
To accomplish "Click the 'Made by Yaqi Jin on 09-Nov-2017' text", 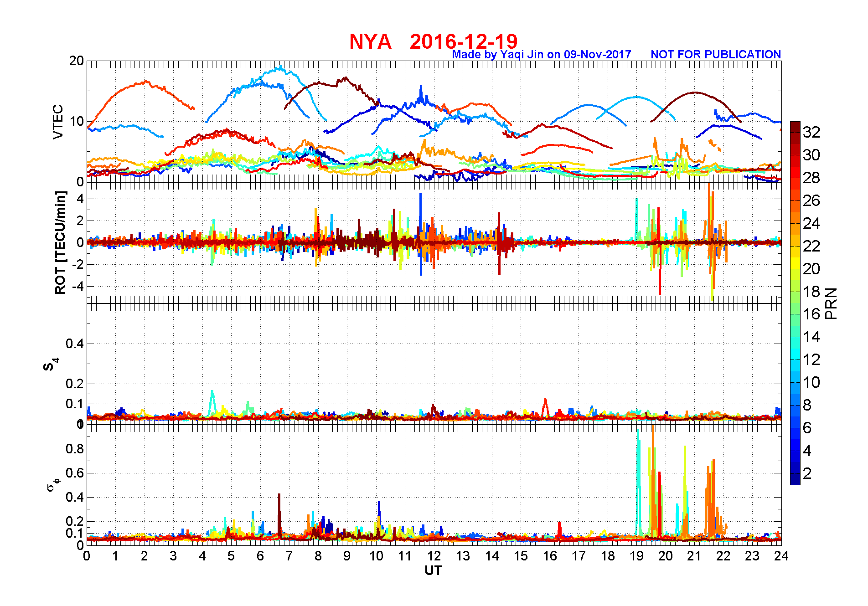I will [542, 55].
